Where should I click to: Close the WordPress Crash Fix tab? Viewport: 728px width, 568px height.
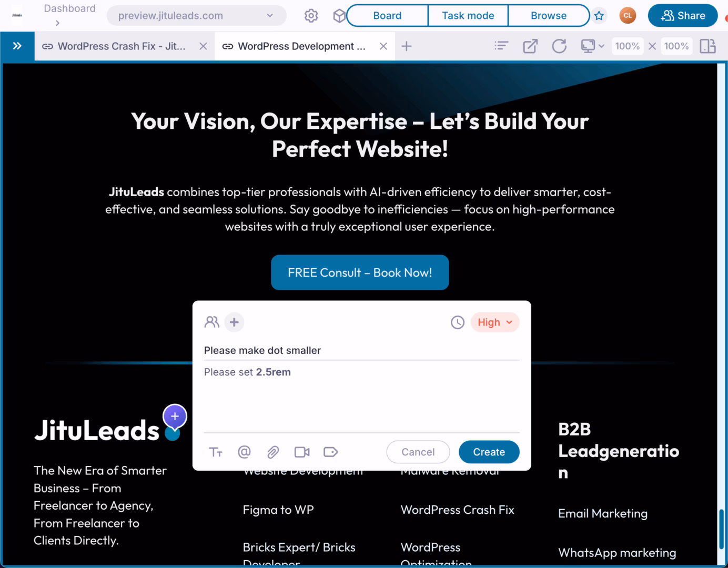pyautogui.click(x=203, y=46)
